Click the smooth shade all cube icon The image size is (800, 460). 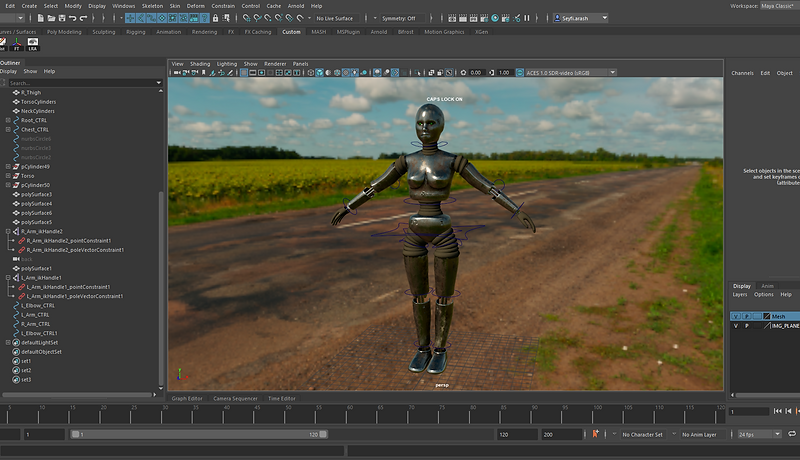(319, 72)
